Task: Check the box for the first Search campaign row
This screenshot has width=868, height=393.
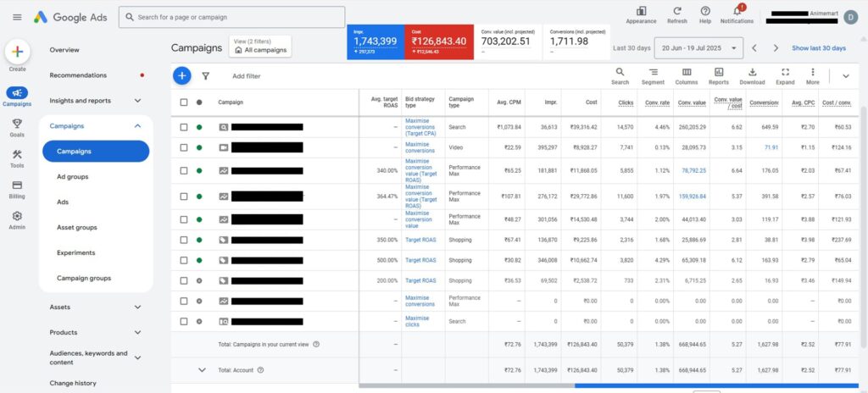Action: (184, 128)
